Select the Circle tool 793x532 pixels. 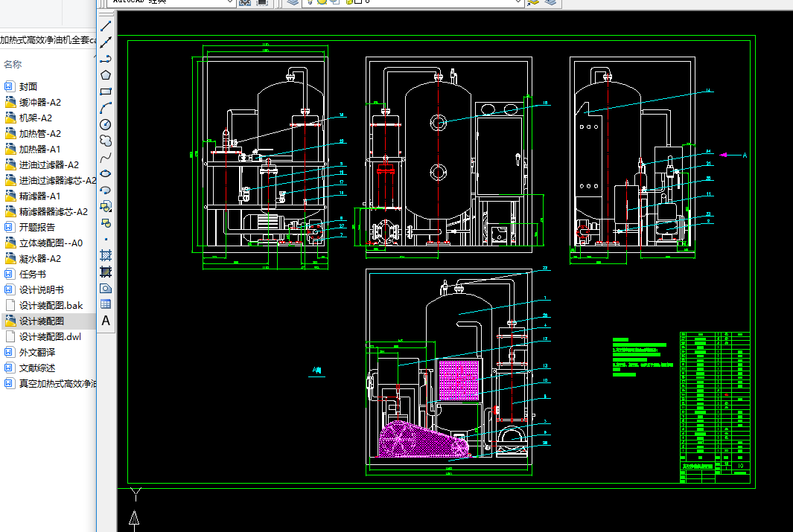pyautogui.click(x=106, y=124)
